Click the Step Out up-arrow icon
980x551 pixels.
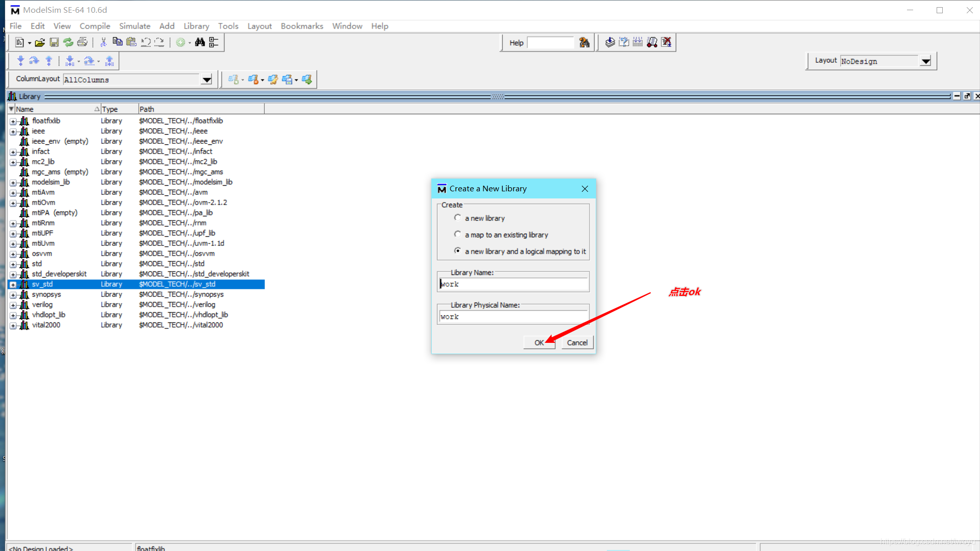[48, 61]
